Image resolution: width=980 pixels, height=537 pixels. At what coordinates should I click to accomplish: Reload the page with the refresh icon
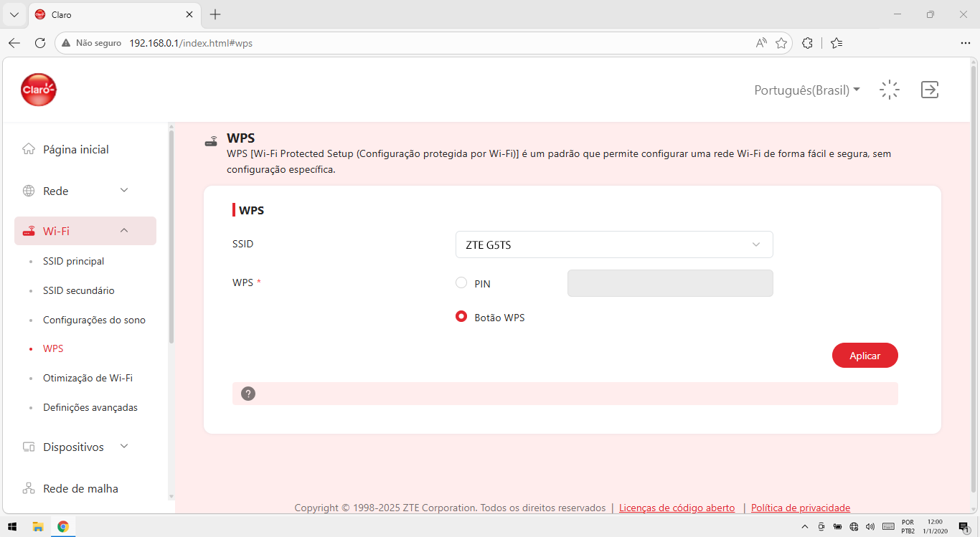point(40,43)
